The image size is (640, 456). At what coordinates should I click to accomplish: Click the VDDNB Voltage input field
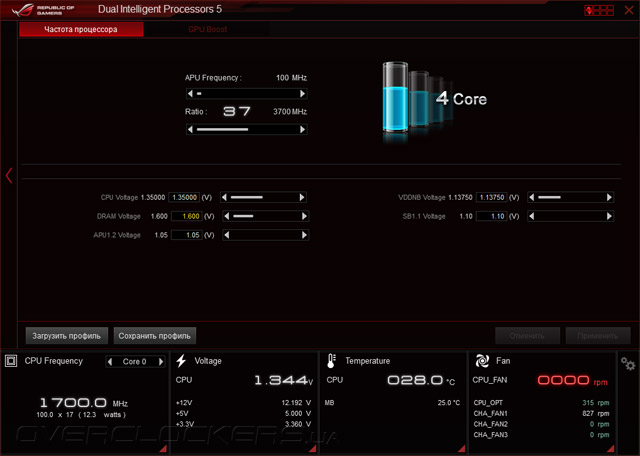(491, 197)
